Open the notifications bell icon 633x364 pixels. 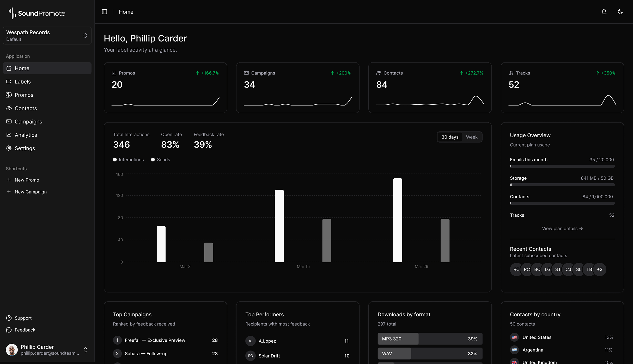tap(604, 11)
